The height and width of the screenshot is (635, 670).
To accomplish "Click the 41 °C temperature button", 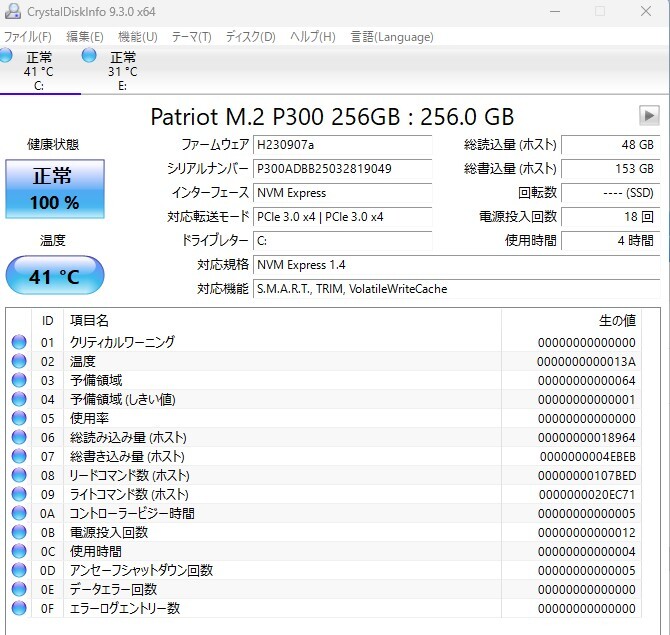I will coord(55,276).
